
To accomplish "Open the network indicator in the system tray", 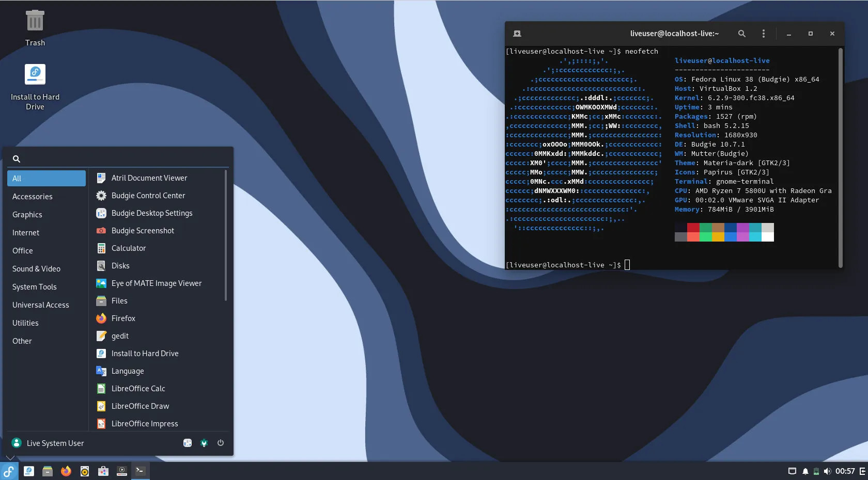I will click(x=792, y=471).
